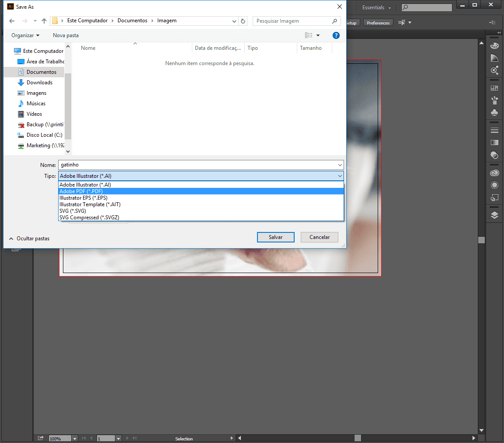The width and height of the screenshot is (504, 443).
Task: Select Área de Trabalho in sidebar
Action: tap(41, 61)
